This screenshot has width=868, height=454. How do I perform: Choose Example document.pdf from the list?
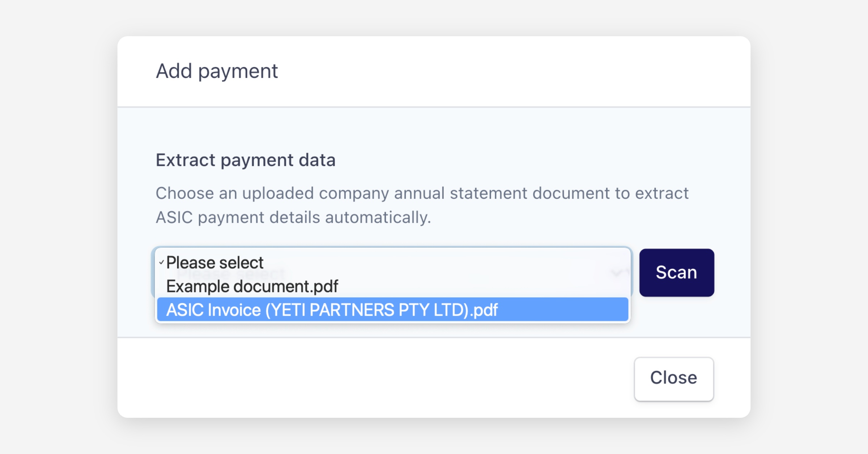click(x=252, y=286)
